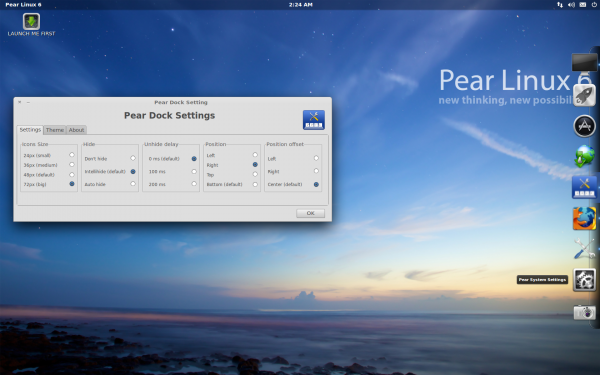This screenshot has width=600, height=375.
Task: Click the Pear Dock Settings dock icon
Action: point(584,187)
